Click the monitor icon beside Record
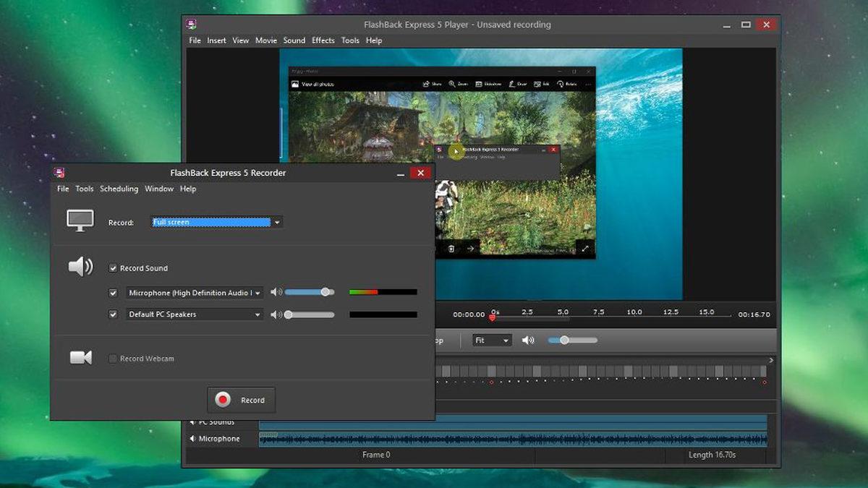Viewport: 868px width, 488px height. (x=80, y=220)
